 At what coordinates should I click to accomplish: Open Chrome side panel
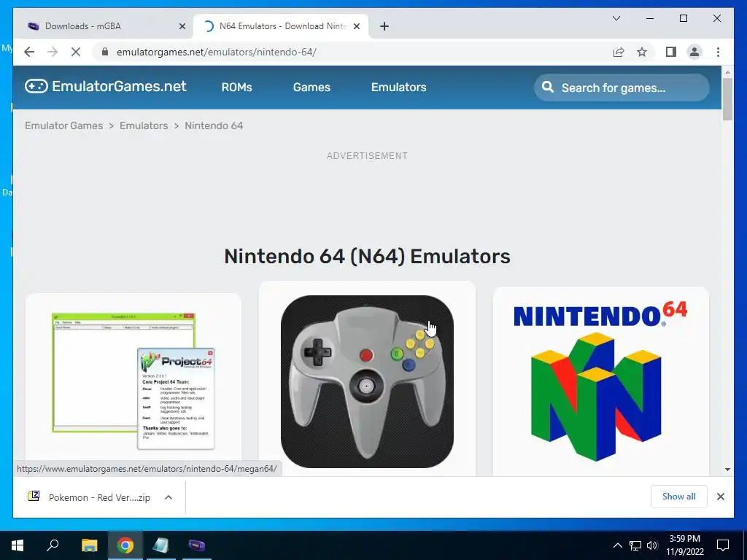(671, 52)
